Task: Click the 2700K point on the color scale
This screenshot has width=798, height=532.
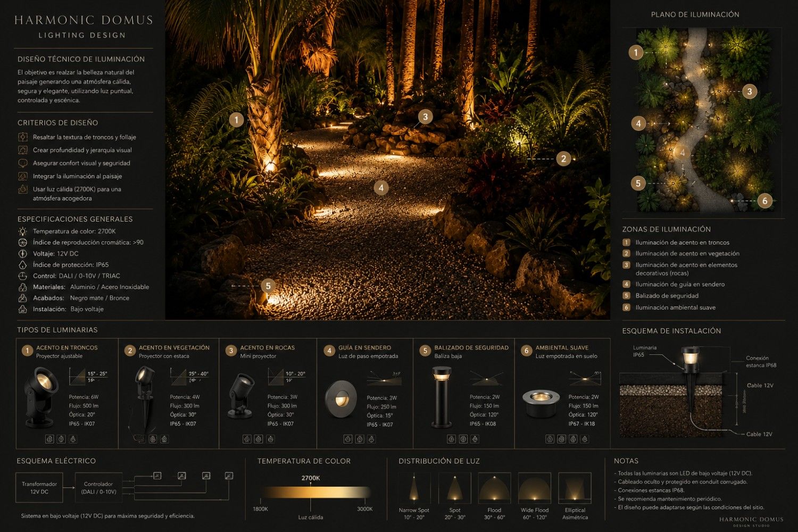Action: point(311,492)
